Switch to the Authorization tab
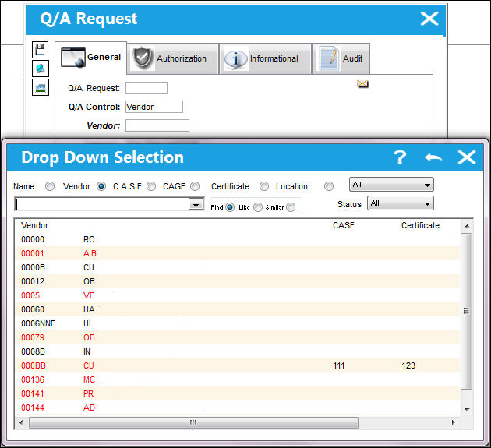The image size is (491, 448). coord(173,58)
